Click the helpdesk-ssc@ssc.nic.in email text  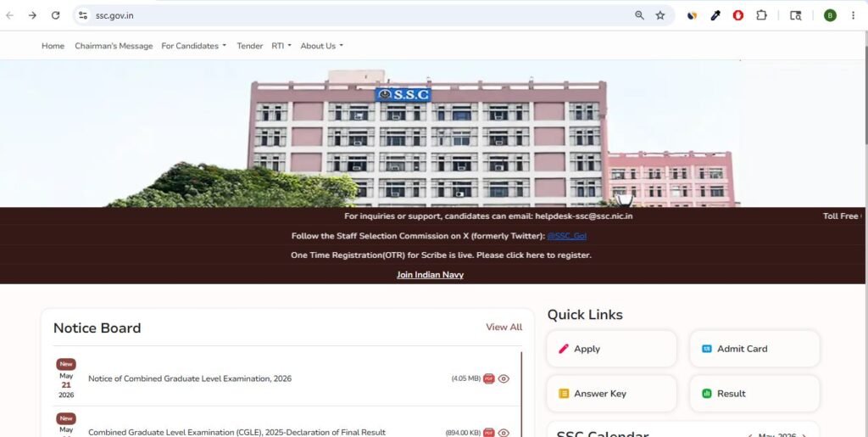point(583,216)
